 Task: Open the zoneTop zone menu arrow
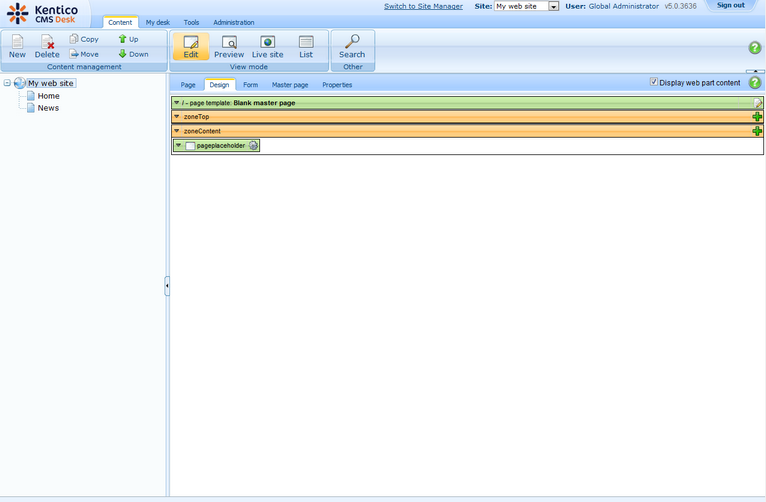tap(177, 117)
